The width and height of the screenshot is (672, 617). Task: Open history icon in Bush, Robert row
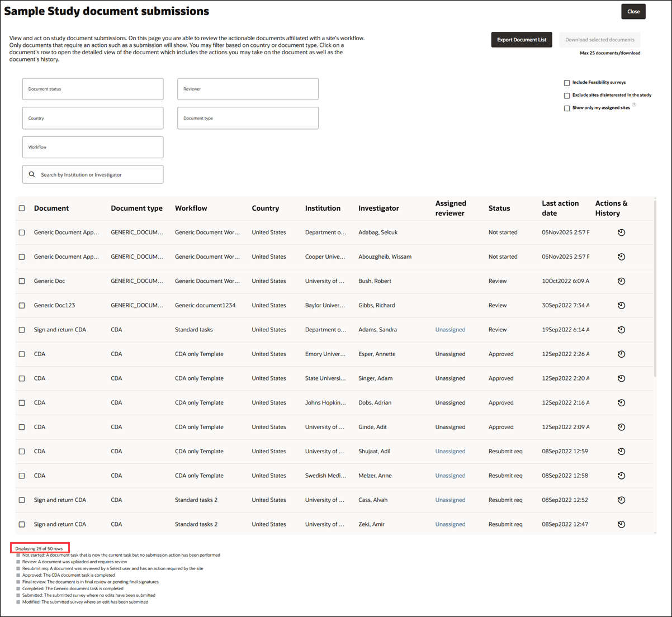(621, 281)
